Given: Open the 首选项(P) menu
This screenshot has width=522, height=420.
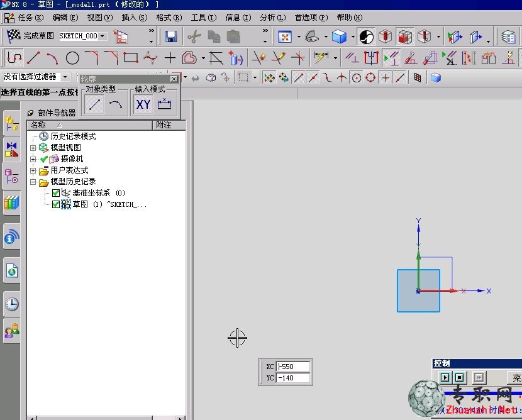Looking at the screenshot, I should pos(311,18).
